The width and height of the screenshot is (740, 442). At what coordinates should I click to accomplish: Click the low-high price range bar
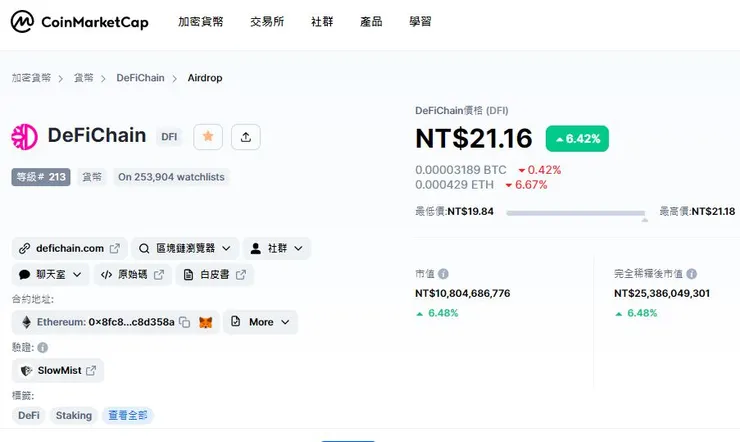pos(575,213)
